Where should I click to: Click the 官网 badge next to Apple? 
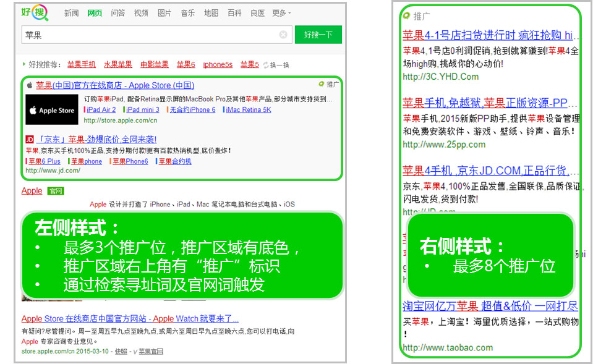[56, 191]
